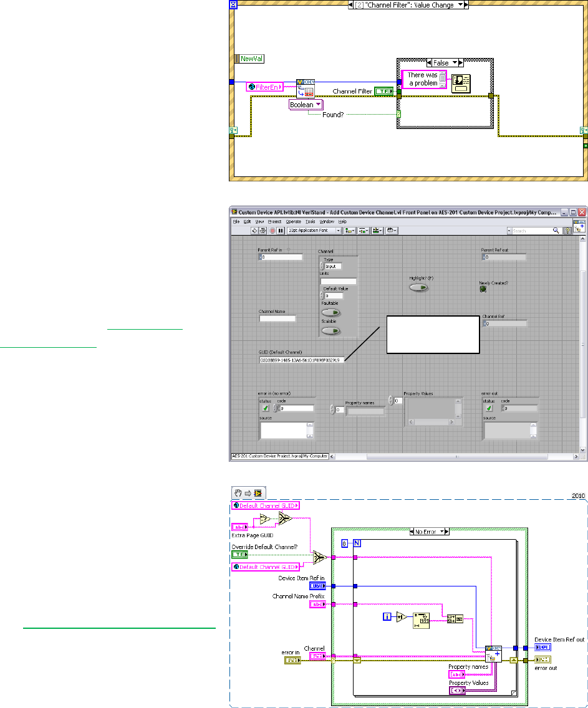Click the upper Default Channel GUID global

(x=265, y=505)
